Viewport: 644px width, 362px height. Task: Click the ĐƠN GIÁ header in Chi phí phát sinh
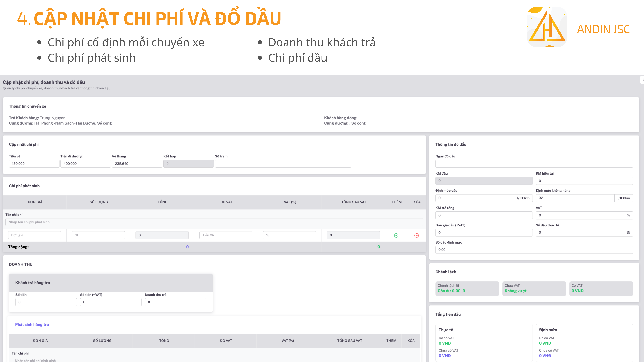(x=35, y=202)
